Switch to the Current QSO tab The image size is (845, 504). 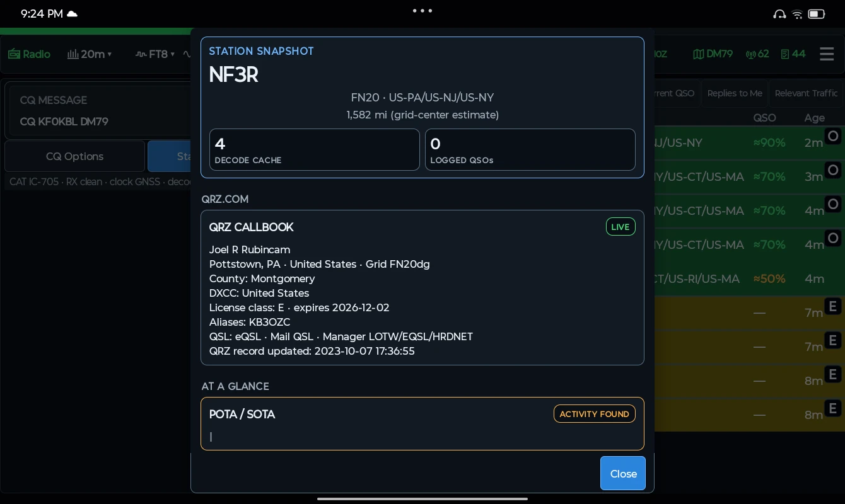pos(675,93)
